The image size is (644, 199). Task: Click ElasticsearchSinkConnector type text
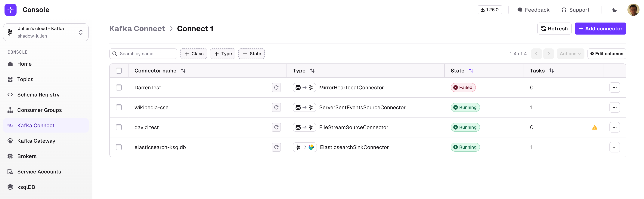pos(354,147)
